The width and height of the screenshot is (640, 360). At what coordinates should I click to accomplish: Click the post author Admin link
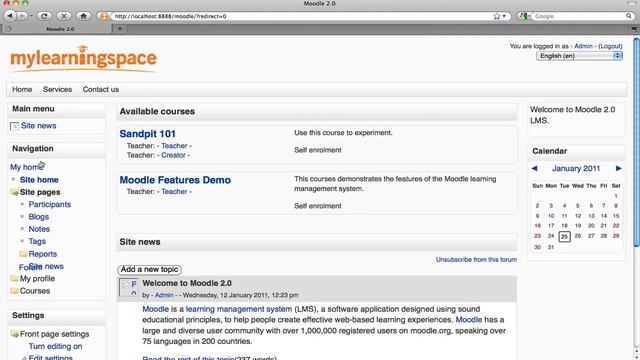[164, 295]
